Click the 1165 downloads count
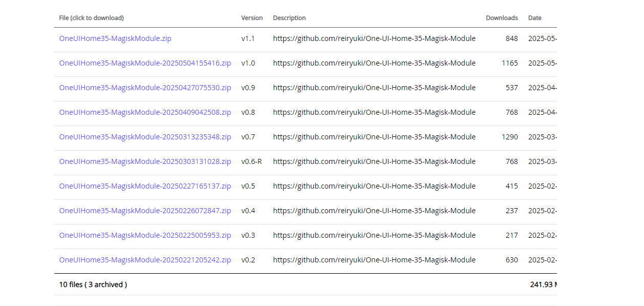Image resolution: width=644 pixels, height=306 pixels. point(510,63)
